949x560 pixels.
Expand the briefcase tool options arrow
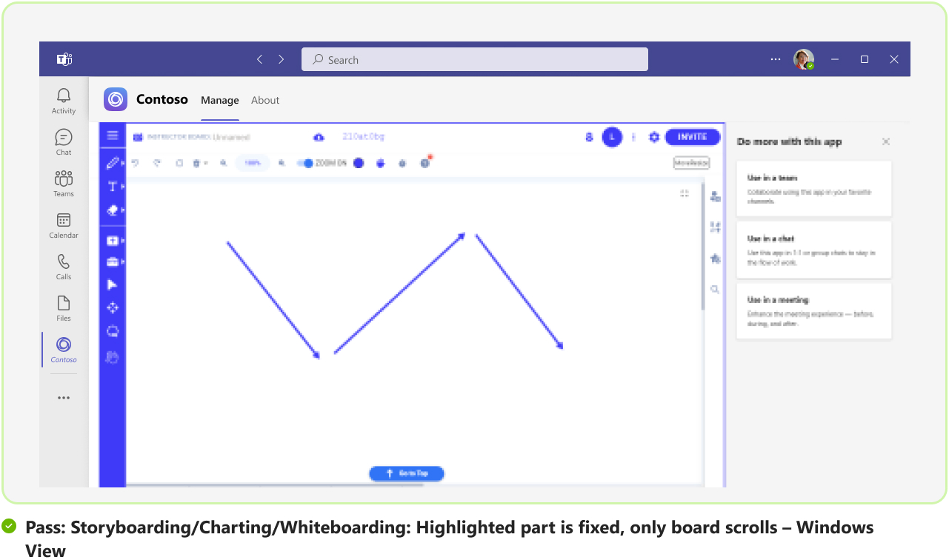[122, 261]
